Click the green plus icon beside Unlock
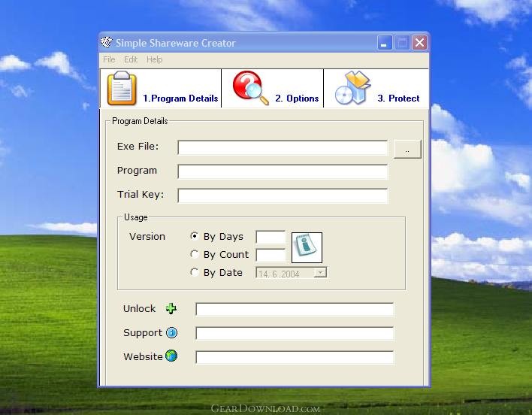Screen dimensions: 532x415 171,308
